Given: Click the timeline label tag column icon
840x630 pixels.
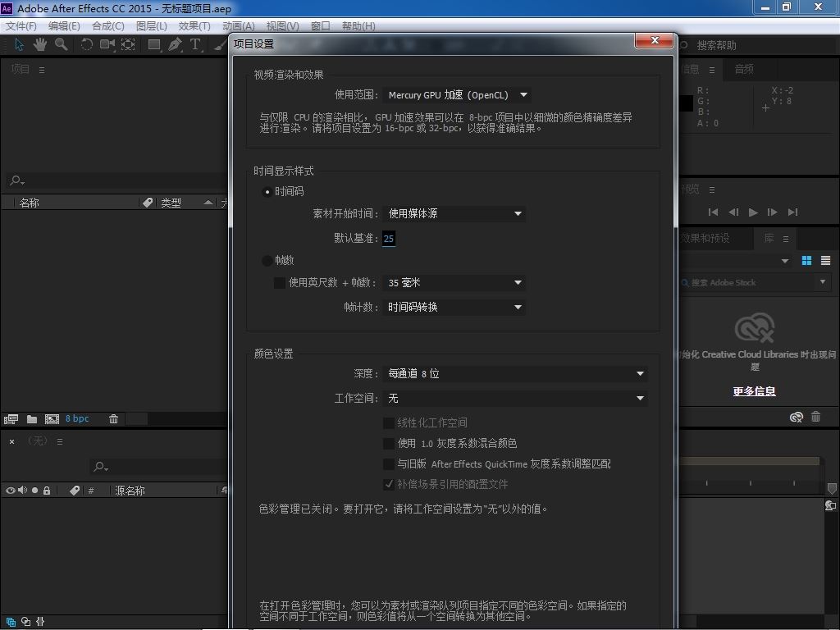Looking at the screenshot, I should point(75,491).
